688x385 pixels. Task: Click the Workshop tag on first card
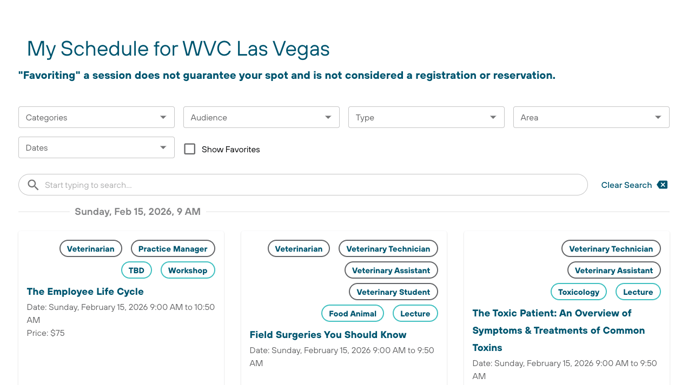point(188,270)
